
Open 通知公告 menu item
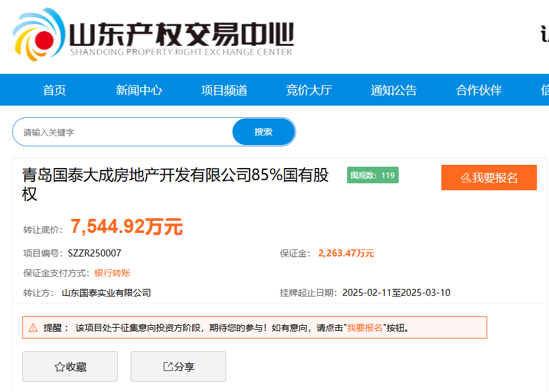click(394, 90)
